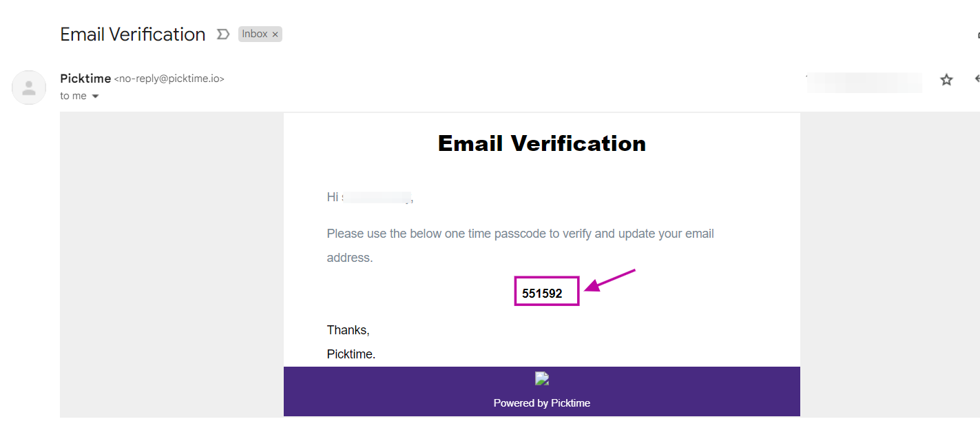Click the magenta arrow pointing at the passcode
Screen dimensions: 980x428
click(x=609, y=281)
